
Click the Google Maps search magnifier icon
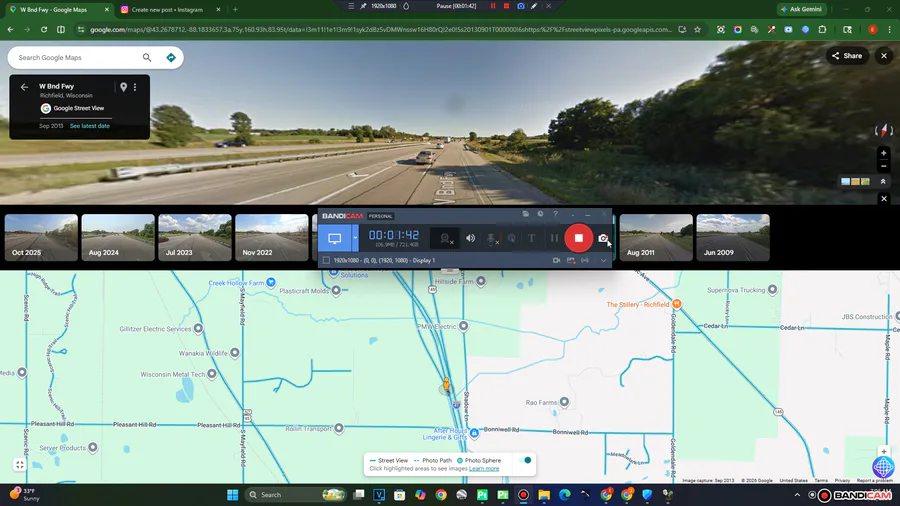[x=147, y=57]
